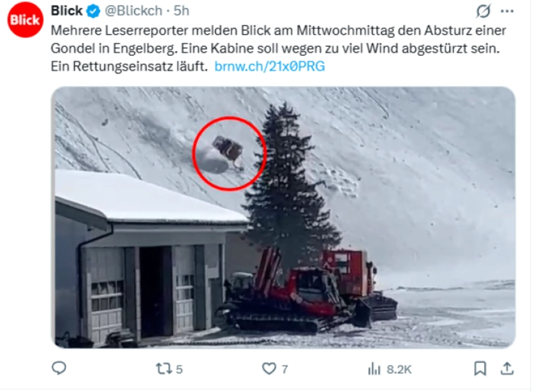Click the tweet text about Engelberg
This screenshot has width=535, height=392.
tap(278, 48)
